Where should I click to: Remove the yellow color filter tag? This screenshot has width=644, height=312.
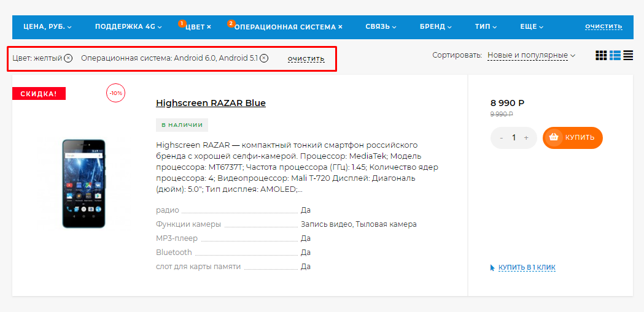(x=68, y=58)
